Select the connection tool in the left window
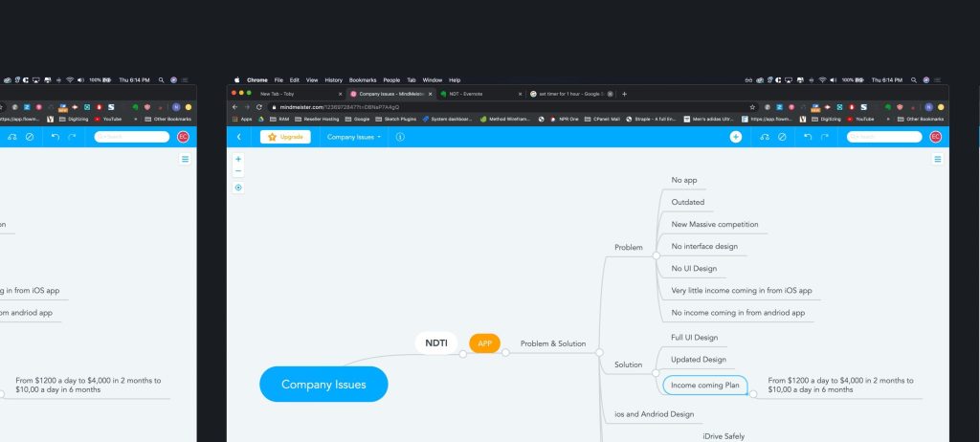 [x=11, y=137]
